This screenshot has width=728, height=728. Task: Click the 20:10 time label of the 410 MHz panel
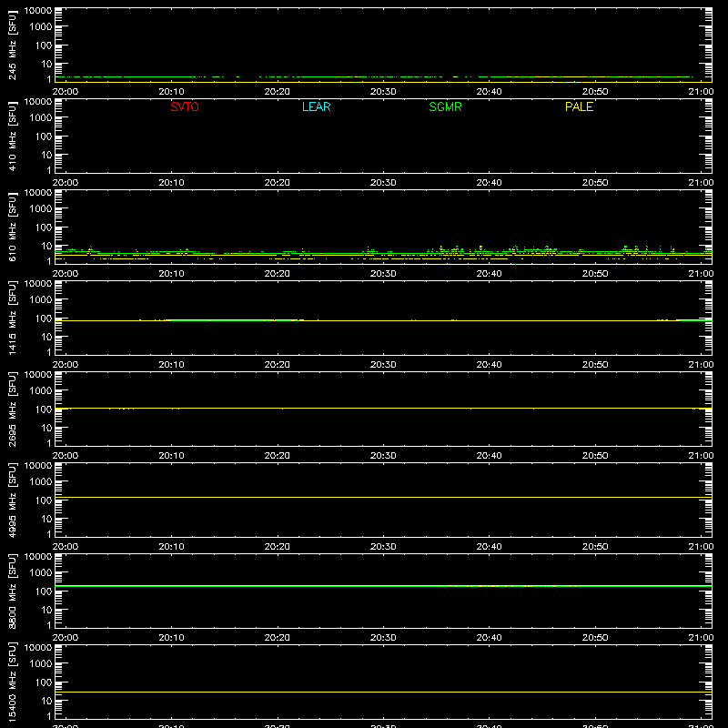[x=171, y=183]
